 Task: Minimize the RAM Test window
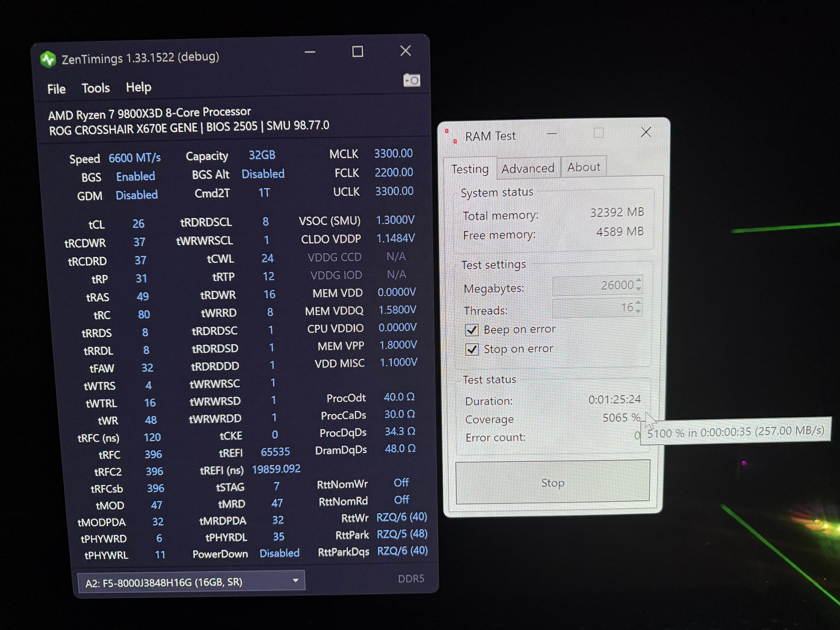click(x=552, y=134)
